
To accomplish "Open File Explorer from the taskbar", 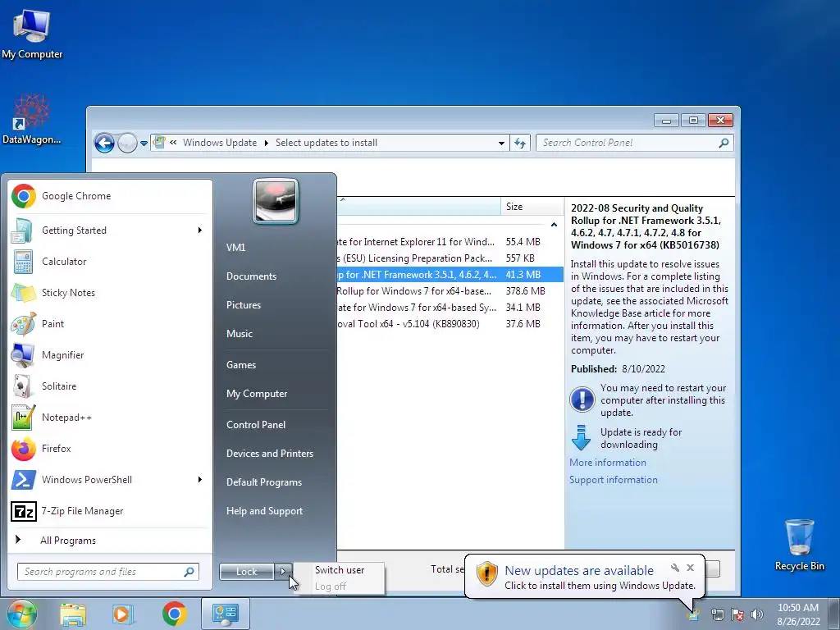I will 73,614.
